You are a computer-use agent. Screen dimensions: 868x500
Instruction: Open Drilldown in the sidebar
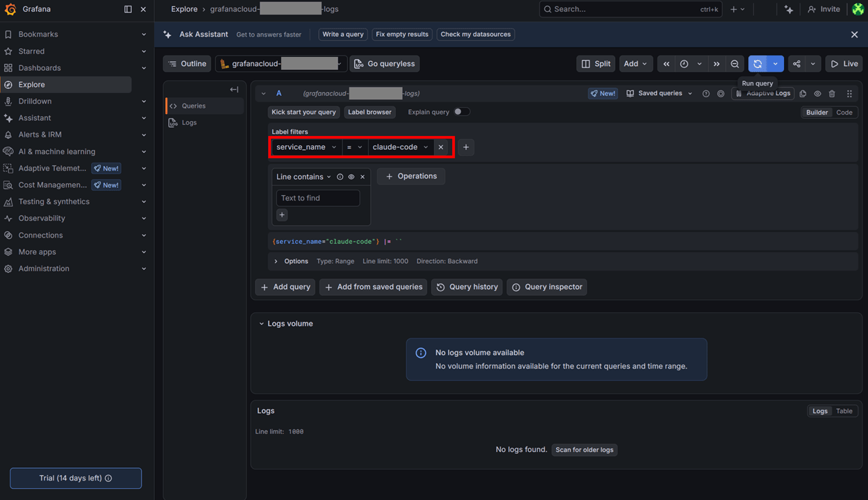pos(35,101)
